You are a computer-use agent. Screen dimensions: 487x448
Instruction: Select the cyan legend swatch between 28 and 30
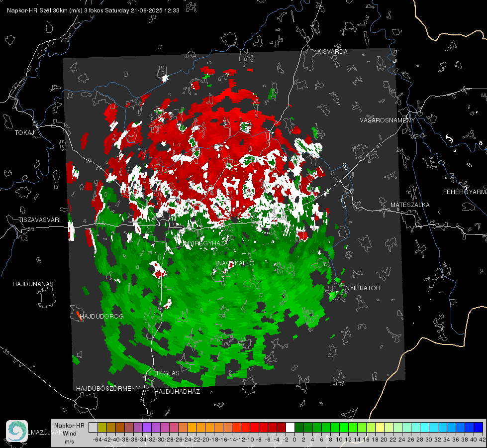(425, 427)
